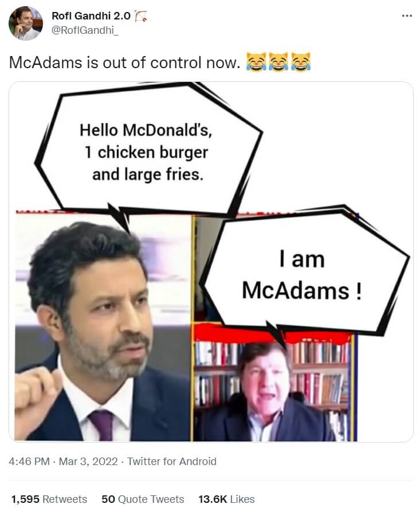View the 1,595 Retweets list

(x=49, y=499)
